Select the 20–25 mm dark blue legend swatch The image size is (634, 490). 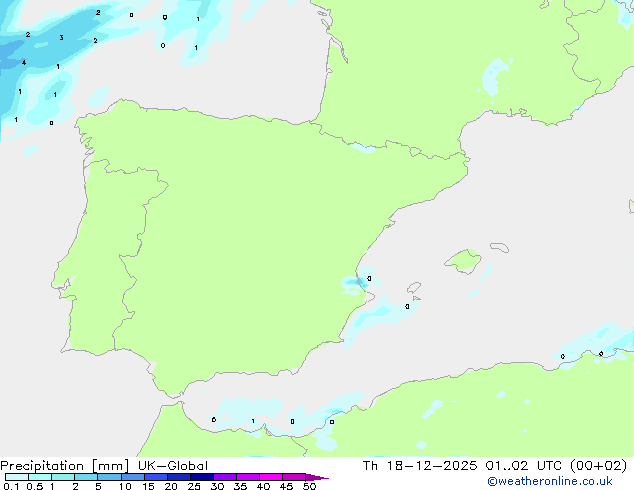(x=179, y=477)
